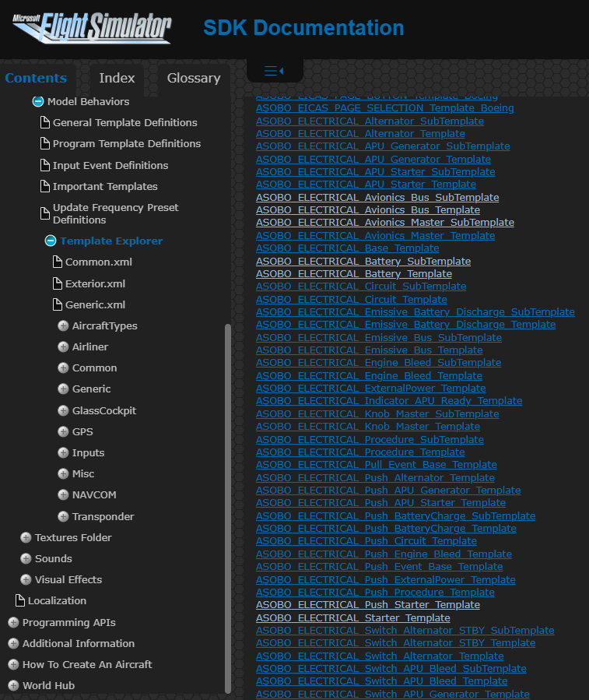Open ASOBO_ELECTRICAL_Battery_SubTemplate link
The height and width of the screenshot is (700, 589).
pyautogui.click(x=363, y=261)
